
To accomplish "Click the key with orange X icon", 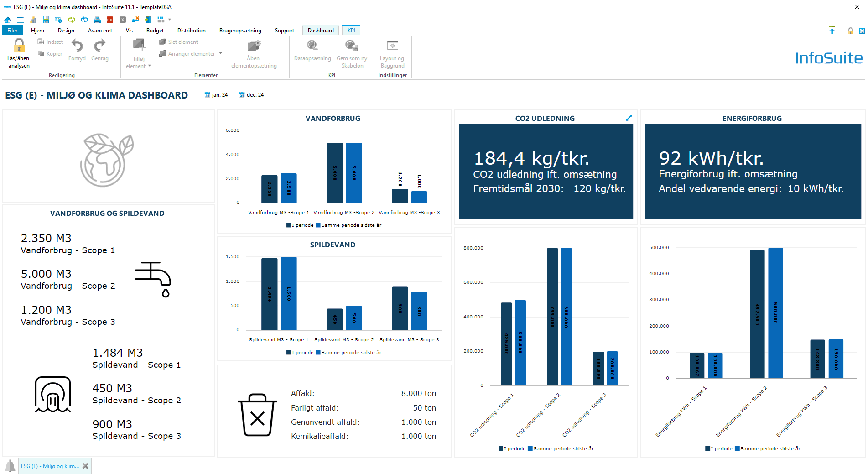I will (135, 20).
